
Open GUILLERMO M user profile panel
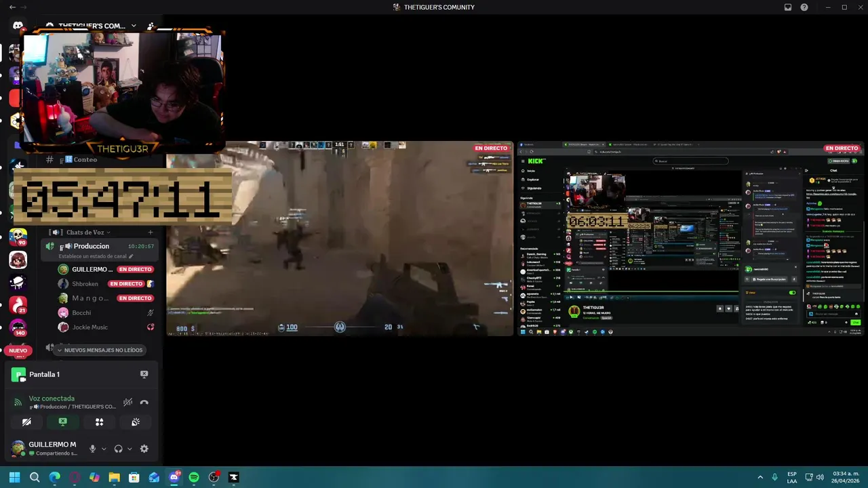[45, 449]
